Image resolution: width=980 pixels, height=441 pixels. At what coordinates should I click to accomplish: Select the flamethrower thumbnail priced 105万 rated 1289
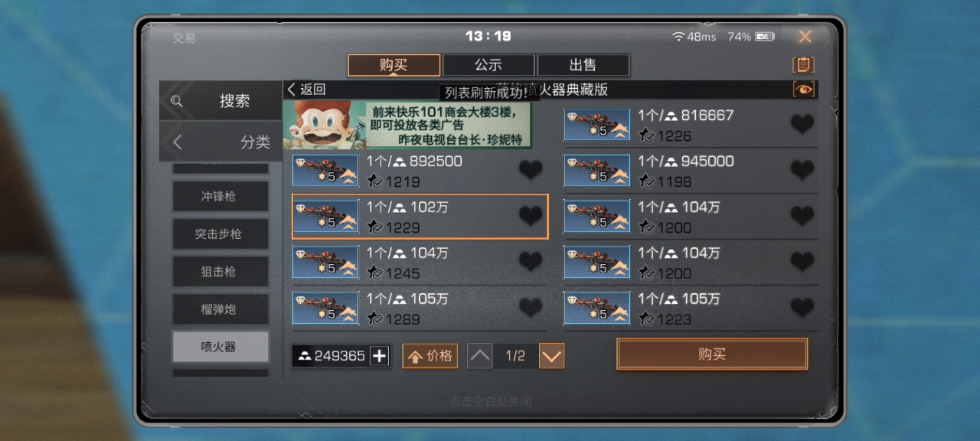click(325, 308)
